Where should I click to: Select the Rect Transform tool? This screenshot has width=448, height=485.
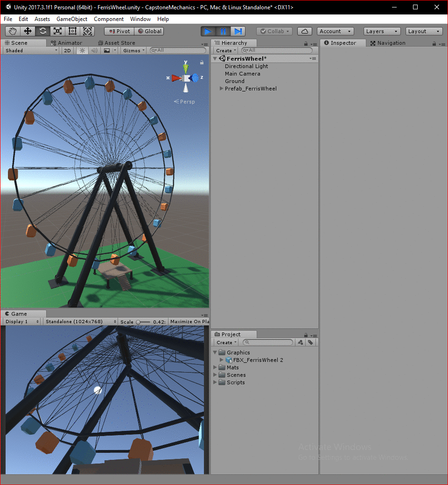point(72,31)
